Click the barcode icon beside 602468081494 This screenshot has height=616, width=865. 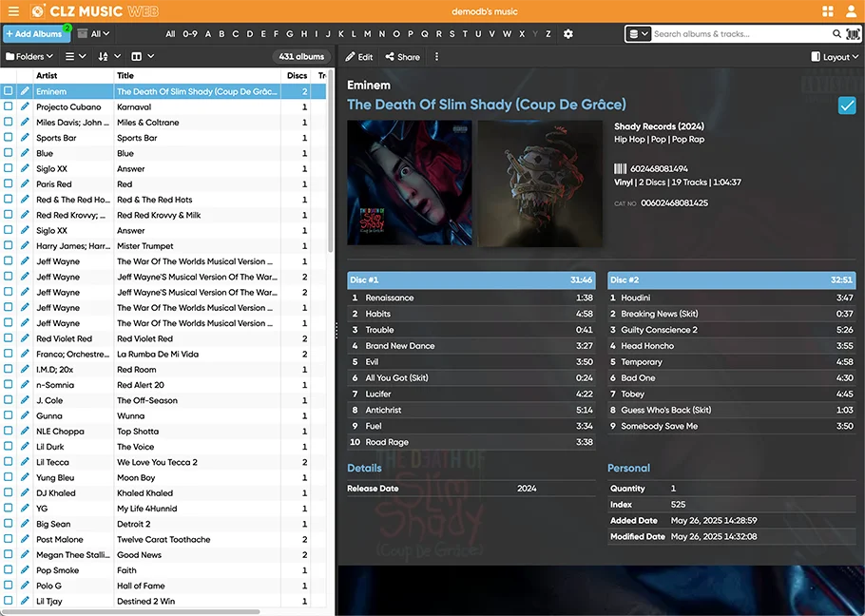(x=620, y=168)
